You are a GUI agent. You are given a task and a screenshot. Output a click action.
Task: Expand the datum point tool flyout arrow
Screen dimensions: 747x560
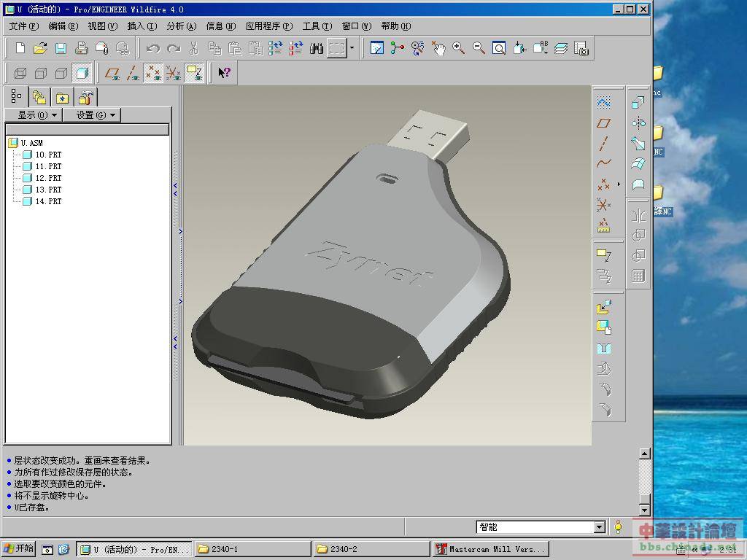pyautogui.click(x=619, y=184)
